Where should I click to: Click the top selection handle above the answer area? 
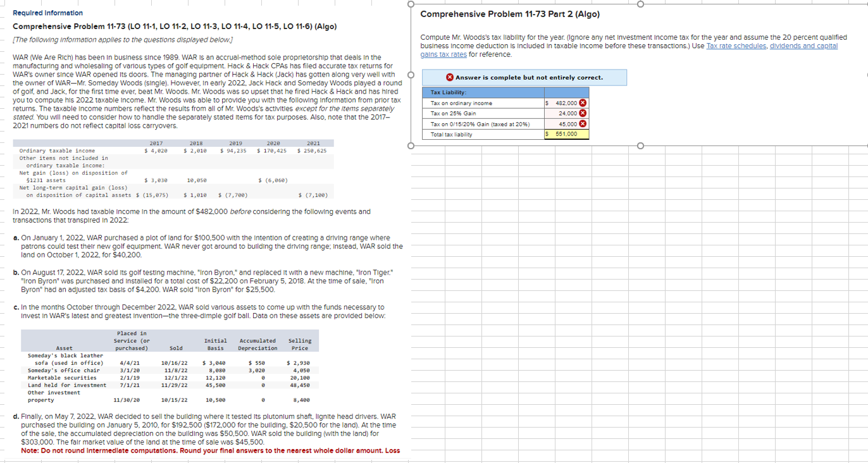[641, 5]
